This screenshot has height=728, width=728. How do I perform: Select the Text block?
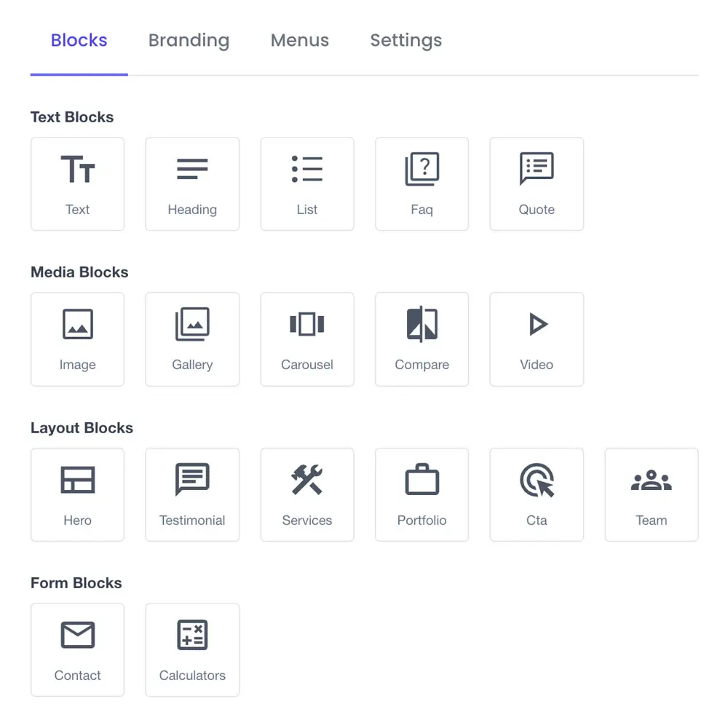pos(77,183)
